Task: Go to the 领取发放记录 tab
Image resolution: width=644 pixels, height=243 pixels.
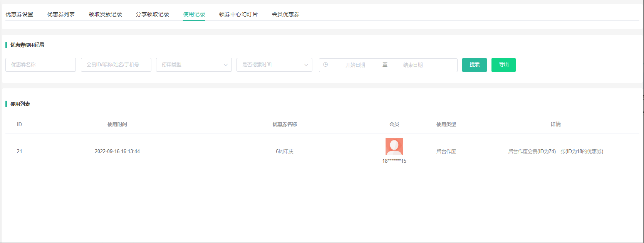Action: tap(105, 14)
